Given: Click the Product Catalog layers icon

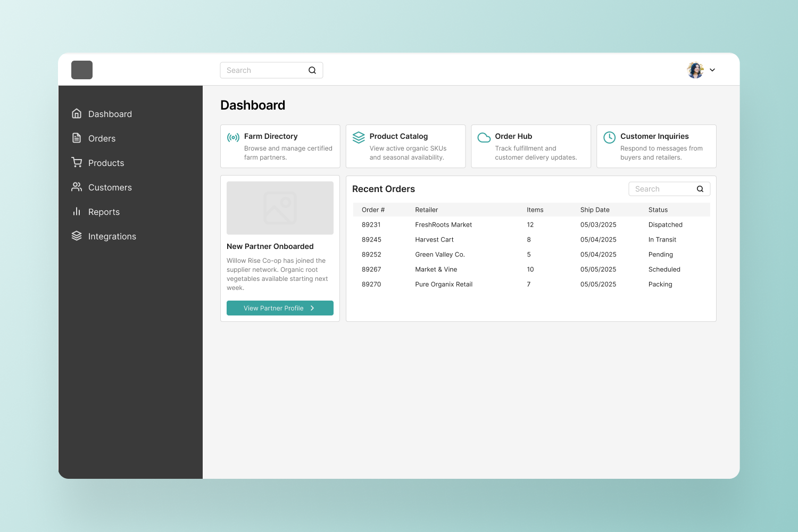Looking at the screenshot, I should tap(359, 137).
